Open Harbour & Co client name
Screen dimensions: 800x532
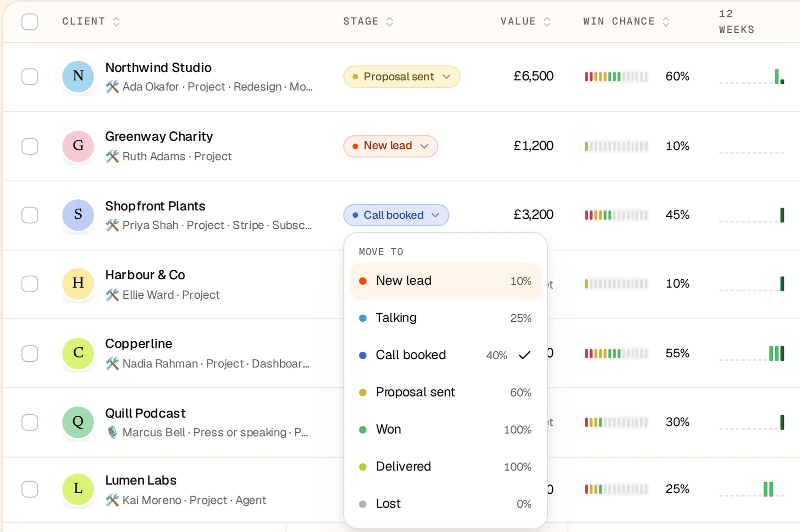(x=145, y=275)
